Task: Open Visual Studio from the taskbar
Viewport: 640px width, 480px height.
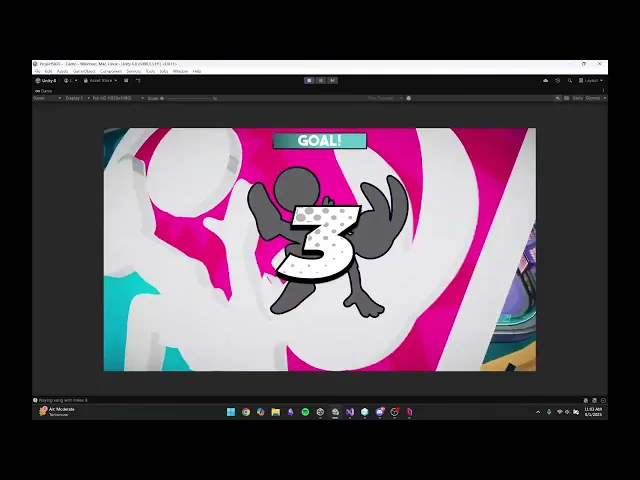Action: click(350, 412)
